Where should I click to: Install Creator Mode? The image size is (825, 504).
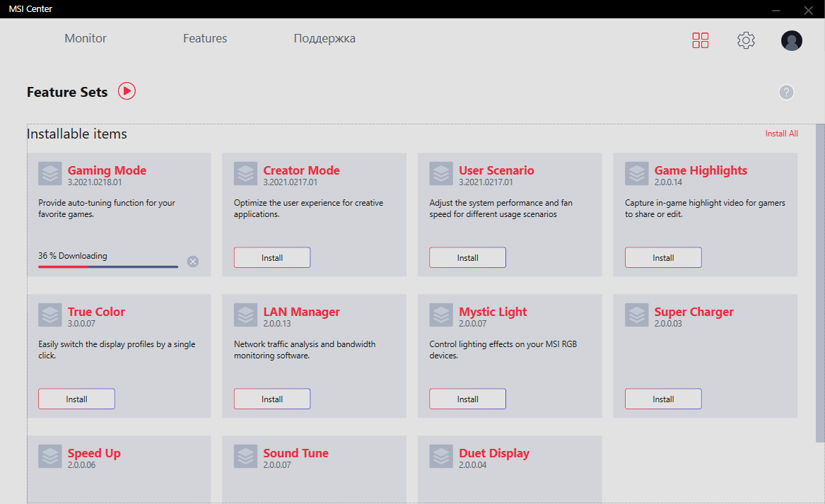272,258
